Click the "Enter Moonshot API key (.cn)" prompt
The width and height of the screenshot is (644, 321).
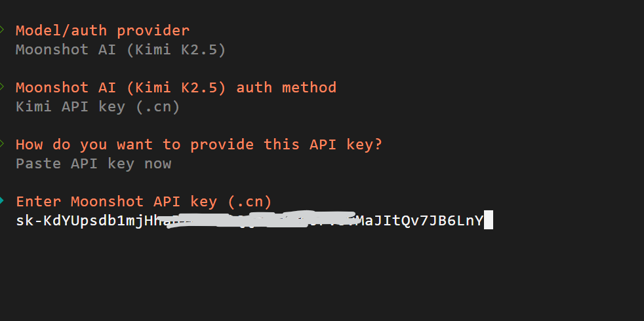click(x=144, y=201)
